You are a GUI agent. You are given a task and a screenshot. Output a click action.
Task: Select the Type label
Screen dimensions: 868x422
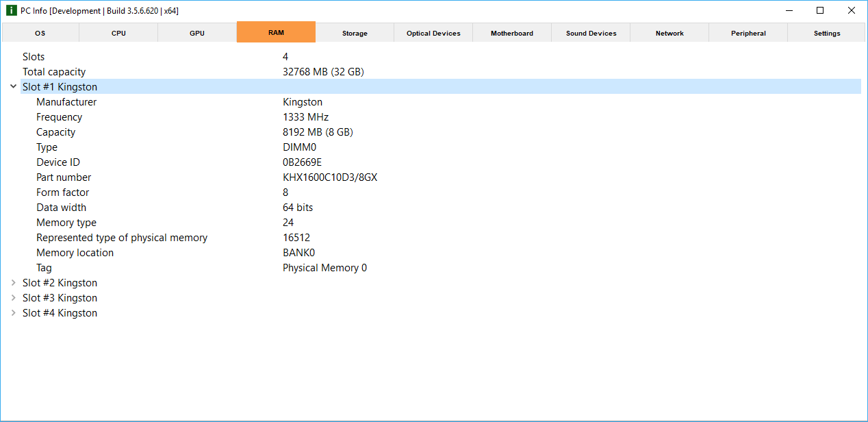pos(47,147)
